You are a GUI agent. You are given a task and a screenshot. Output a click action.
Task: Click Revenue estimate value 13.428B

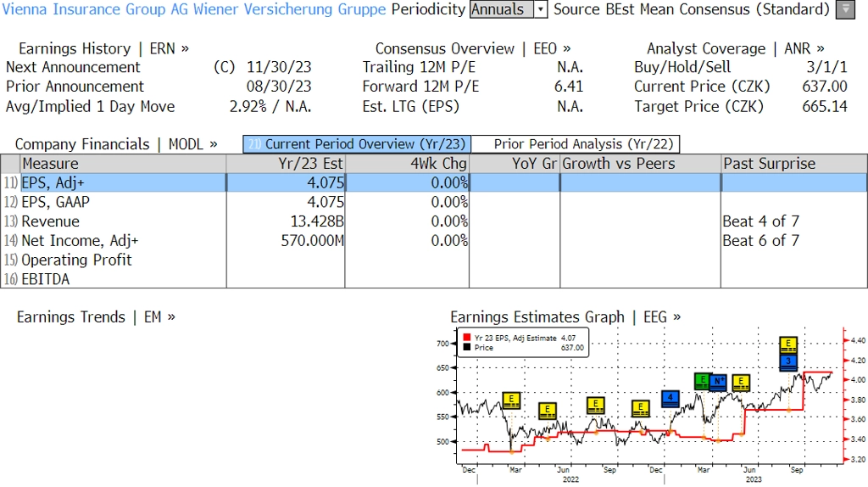317,221
